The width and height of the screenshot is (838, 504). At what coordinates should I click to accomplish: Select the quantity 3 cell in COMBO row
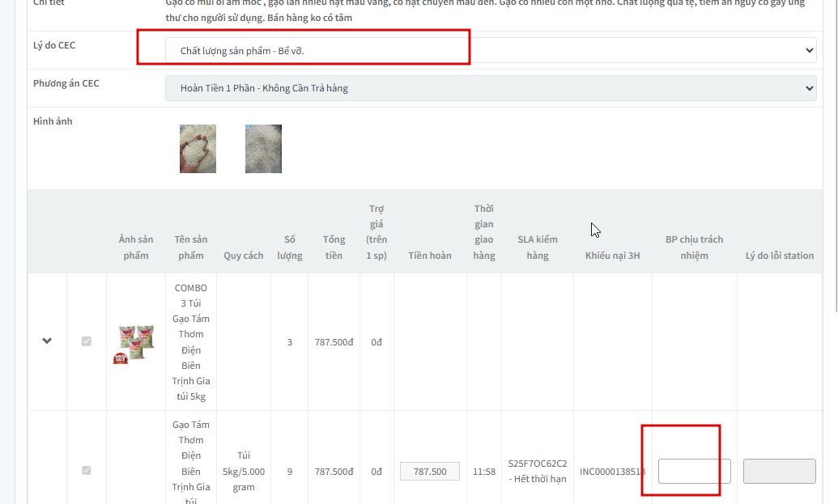point(290,342)
